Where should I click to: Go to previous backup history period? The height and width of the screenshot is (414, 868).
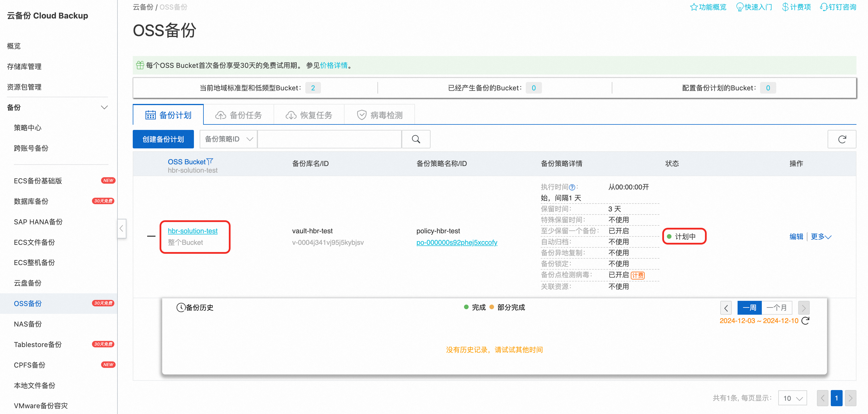pos(726,308)
